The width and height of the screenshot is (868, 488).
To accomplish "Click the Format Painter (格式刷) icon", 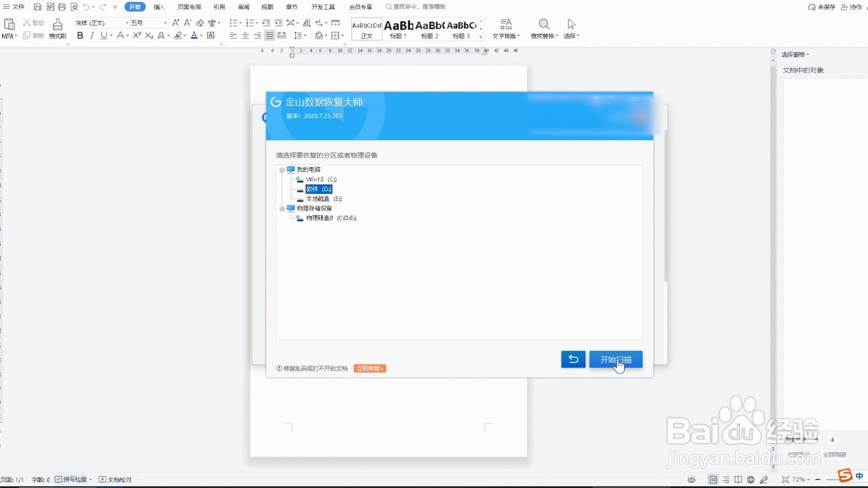I will click(x=58, y=24).
